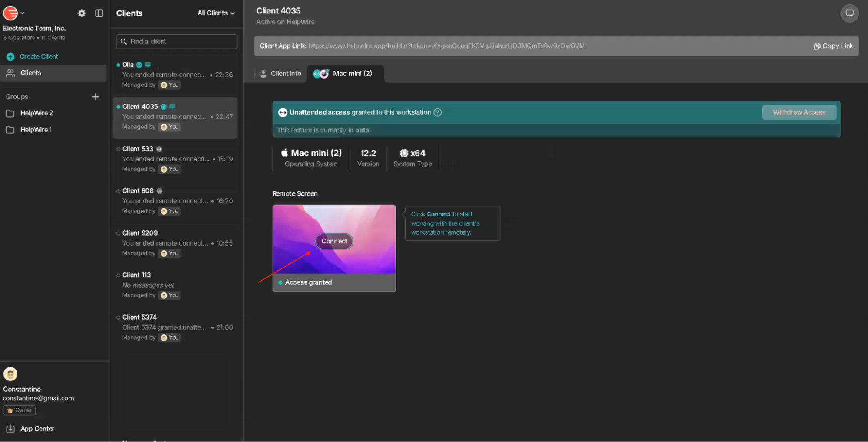Switch to the Client Info tab
The image size is (868, 442).
pyautogui.click(x=281, y=74)
